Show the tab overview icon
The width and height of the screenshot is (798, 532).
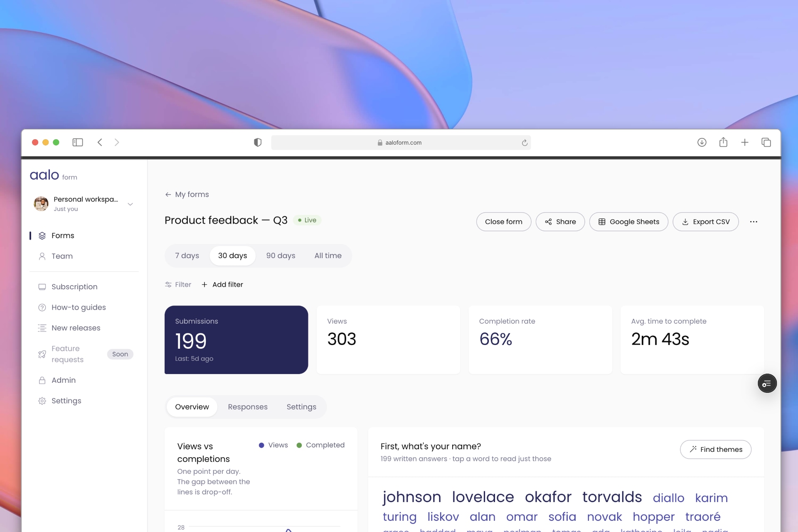pos(766,142)
